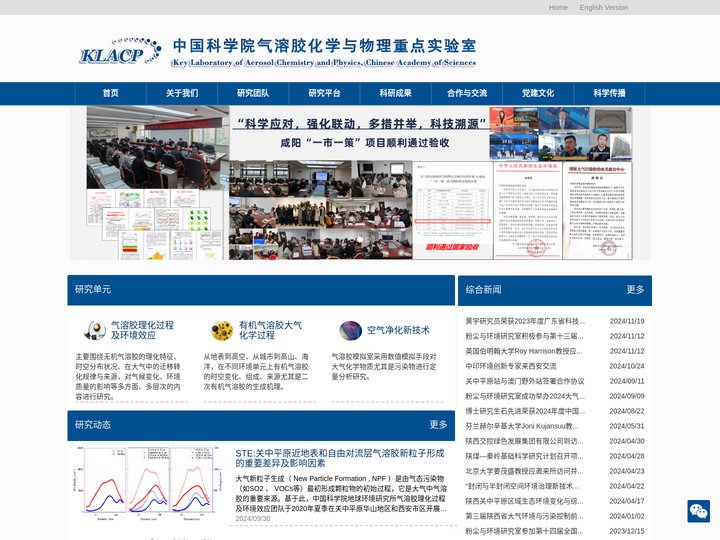Open news 第三届陕西省大气环境与污染控制前

[524, 516]
